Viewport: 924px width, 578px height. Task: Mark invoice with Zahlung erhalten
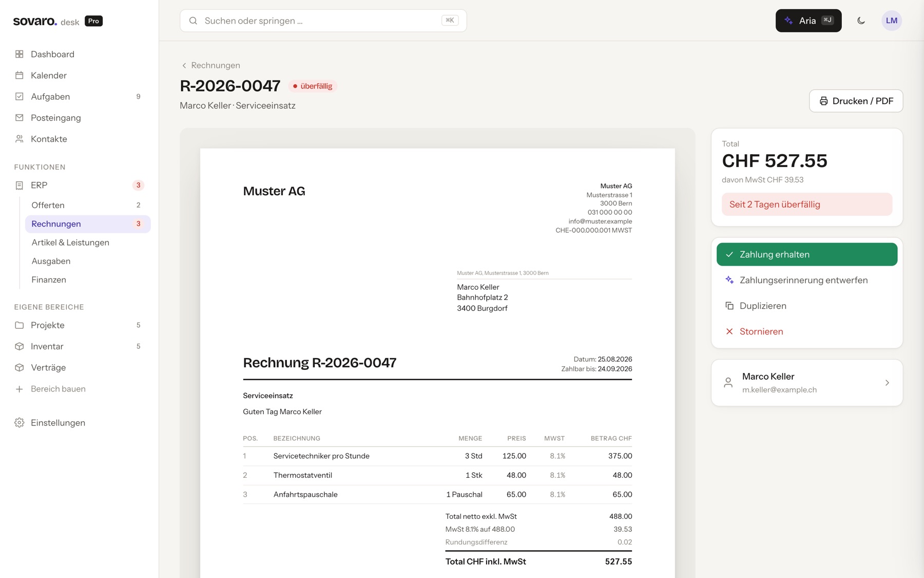pos(807,254)
